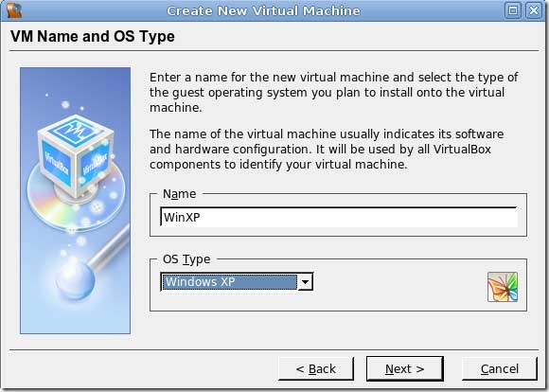The image size is (549, 392).
Task: Maximize the Create New Virtual Machine window
Action: (513, 10)
